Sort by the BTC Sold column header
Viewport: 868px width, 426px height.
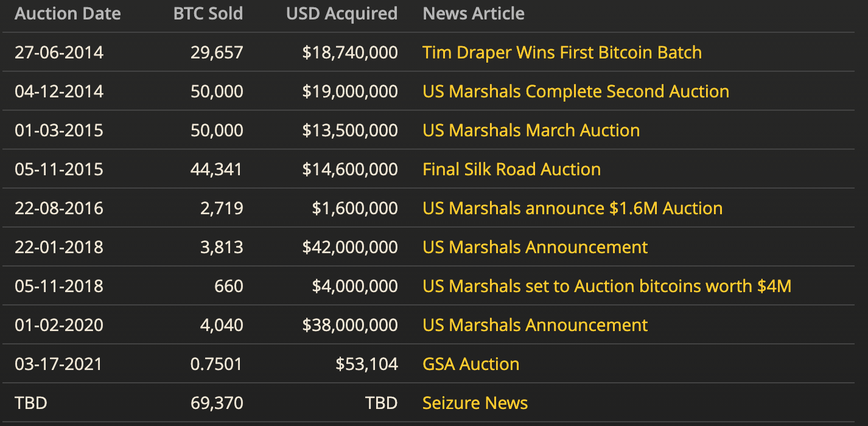point(208,13)
